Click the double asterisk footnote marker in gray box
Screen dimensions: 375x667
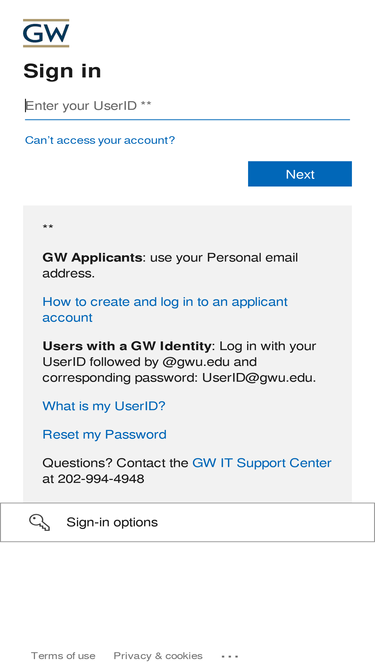[x=48, y=227]
